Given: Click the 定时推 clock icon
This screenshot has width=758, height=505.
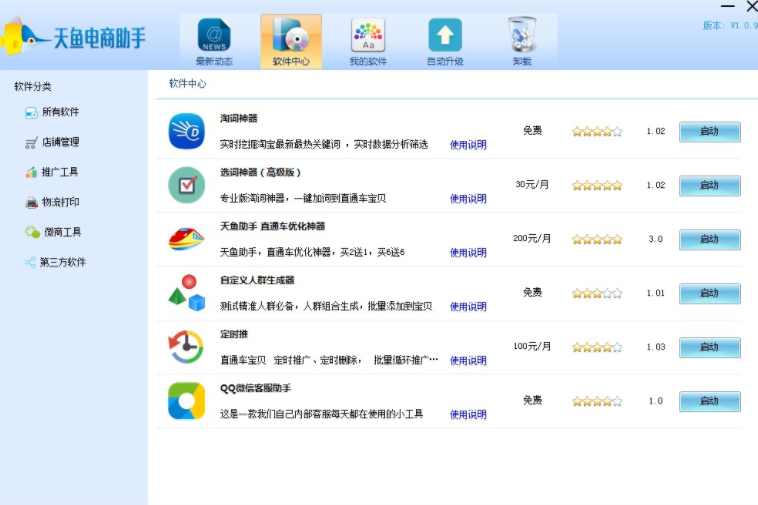Looking at the screenshot, I should click(x=186, y=346).
